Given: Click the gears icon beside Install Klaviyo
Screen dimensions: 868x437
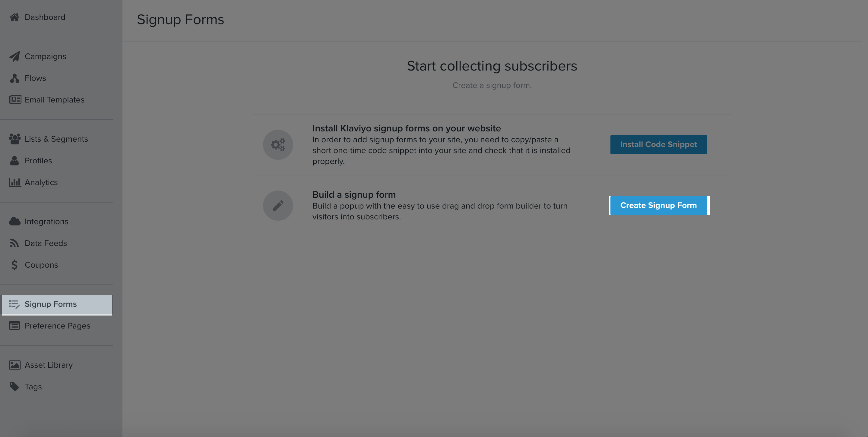Looking at the screenshot, I should click(278, 145).
